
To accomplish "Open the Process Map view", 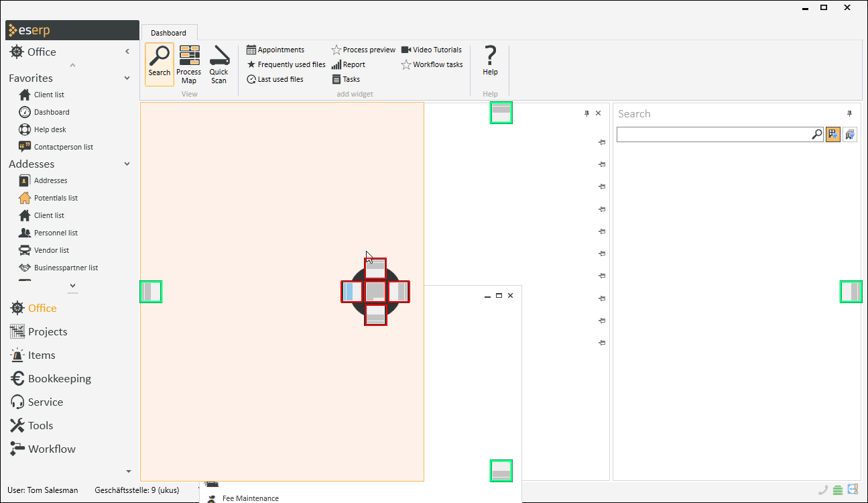I will (x=189, y=64).
